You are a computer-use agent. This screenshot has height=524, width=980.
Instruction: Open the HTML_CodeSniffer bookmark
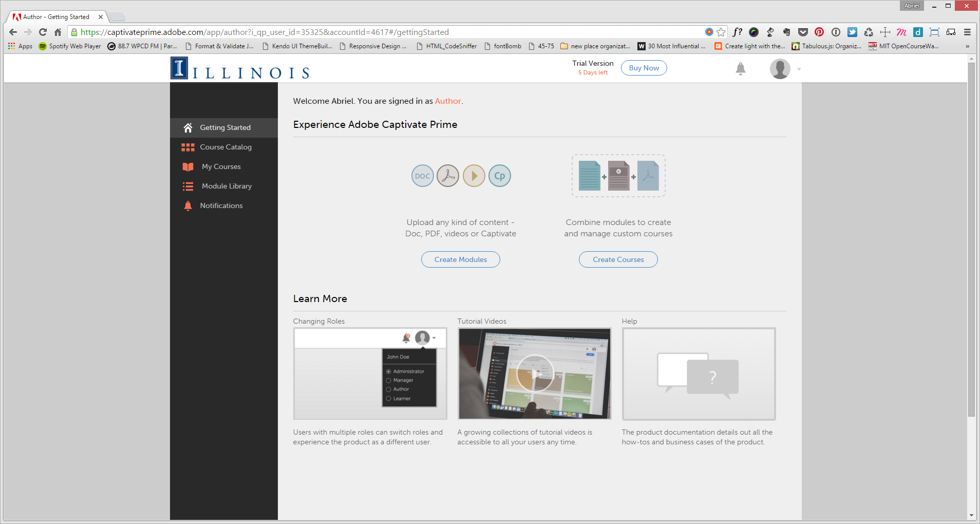[x=446, y=46]
